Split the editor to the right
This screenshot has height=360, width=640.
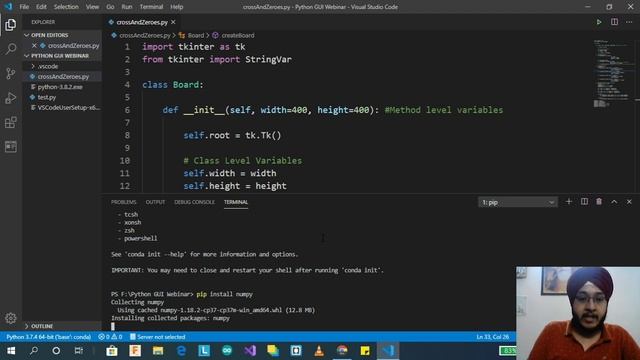614,22
